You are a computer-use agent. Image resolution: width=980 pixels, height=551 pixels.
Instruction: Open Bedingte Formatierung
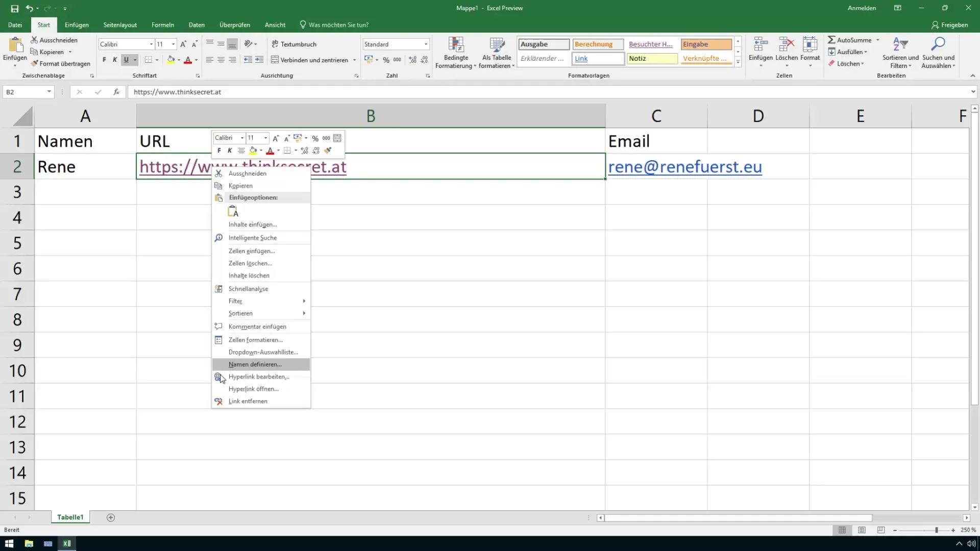click(x=456, y=53)
